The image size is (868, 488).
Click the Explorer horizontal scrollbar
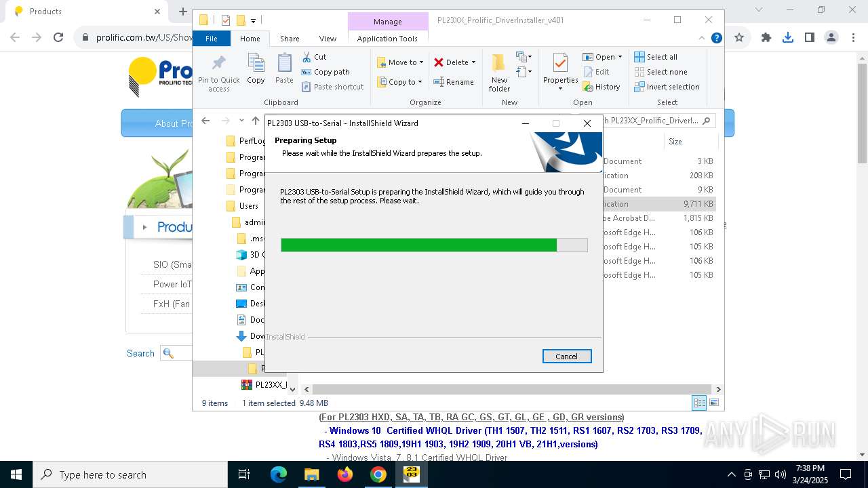click(x=512, y=389)
